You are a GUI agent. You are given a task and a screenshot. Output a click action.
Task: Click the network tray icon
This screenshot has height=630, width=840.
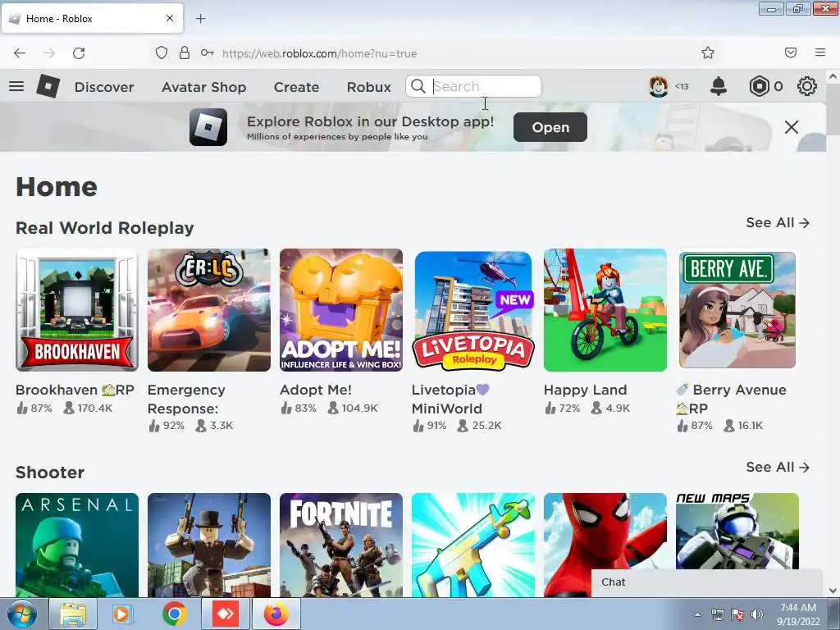(717, 614)
